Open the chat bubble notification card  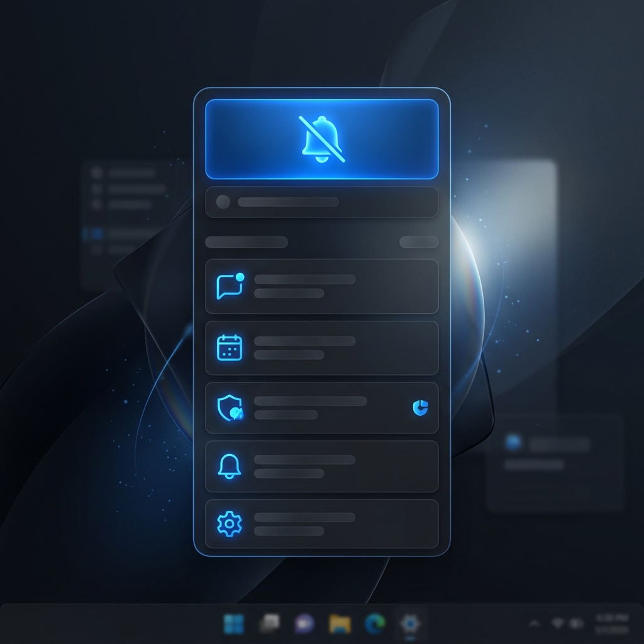pos(321,286)
